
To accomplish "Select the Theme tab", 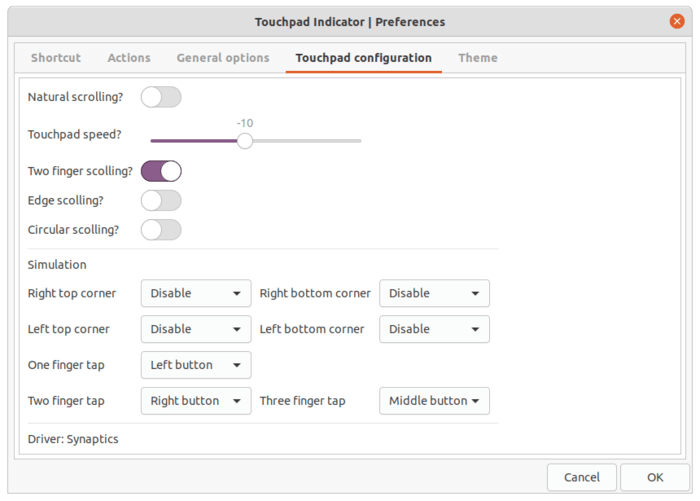I will point(478,58).
